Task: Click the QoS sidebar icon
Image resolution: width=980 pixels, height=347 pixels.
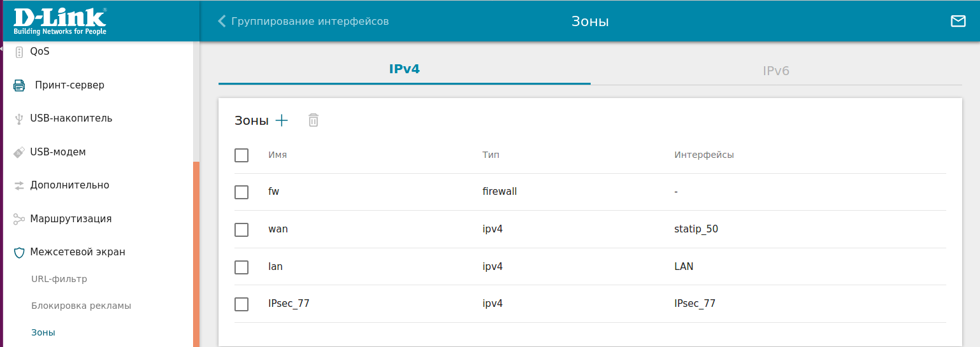Action: tap(19, 52)
